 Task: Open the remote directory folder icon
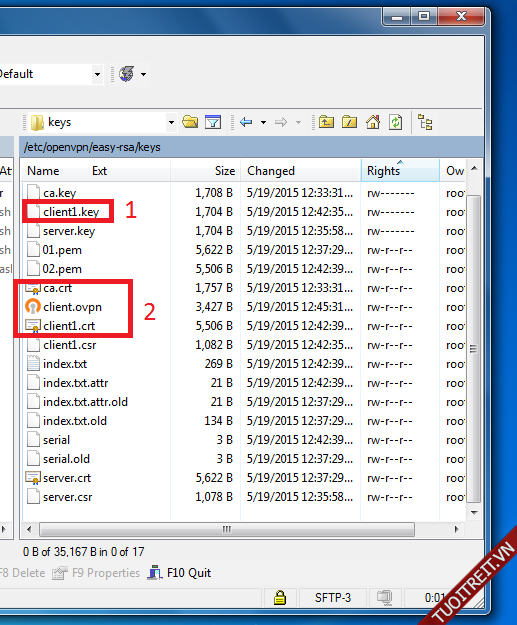(190, 122)
